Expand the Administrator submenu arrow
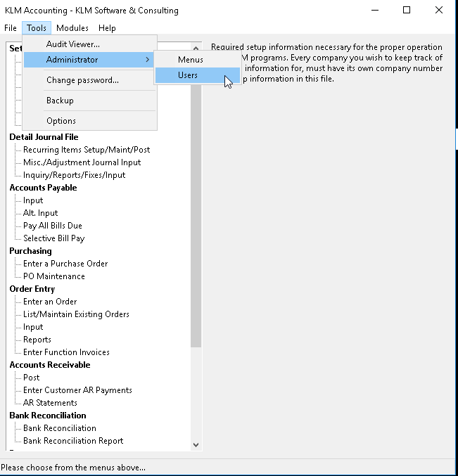The width and height of the screenshot is (458, 476). [x=148, y=60]
